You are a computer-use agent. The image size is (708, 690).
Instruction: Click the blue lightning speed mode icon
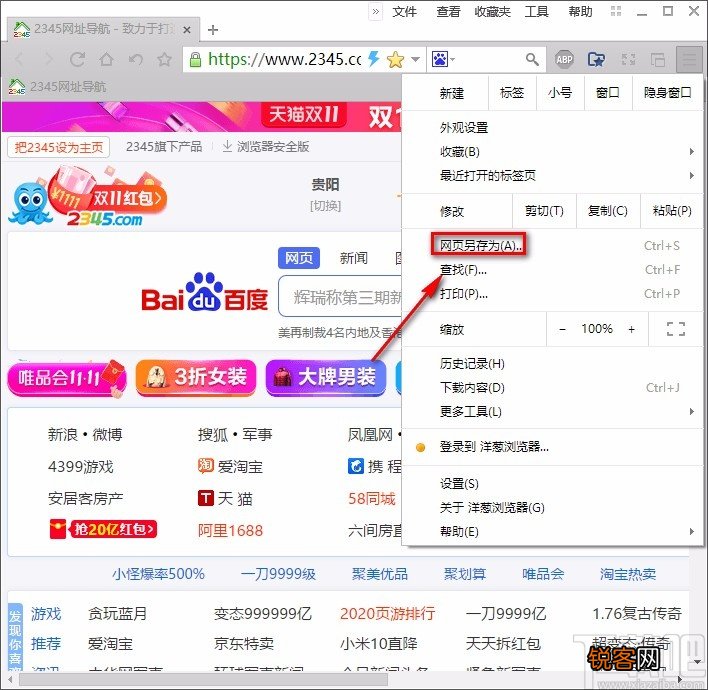373,59
